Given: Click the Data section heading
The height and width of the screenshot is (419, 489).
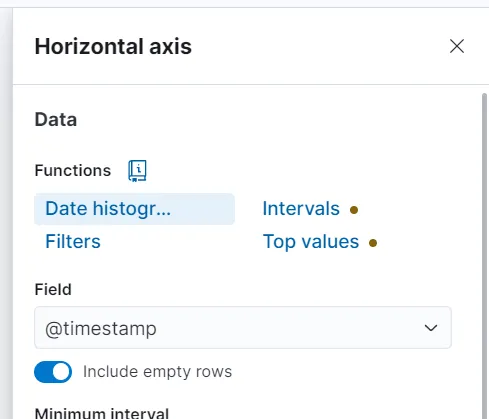Looking at the screenshot, I should pos(56,120).
